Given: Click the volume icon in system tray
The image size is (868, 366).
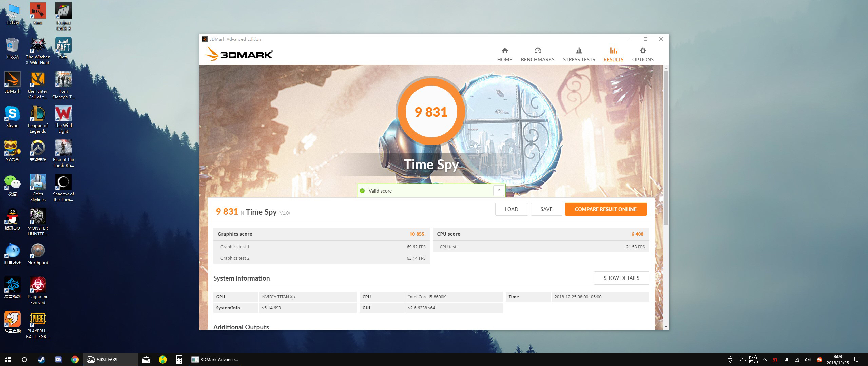Looking at the screenshot, I should [808, 360].
